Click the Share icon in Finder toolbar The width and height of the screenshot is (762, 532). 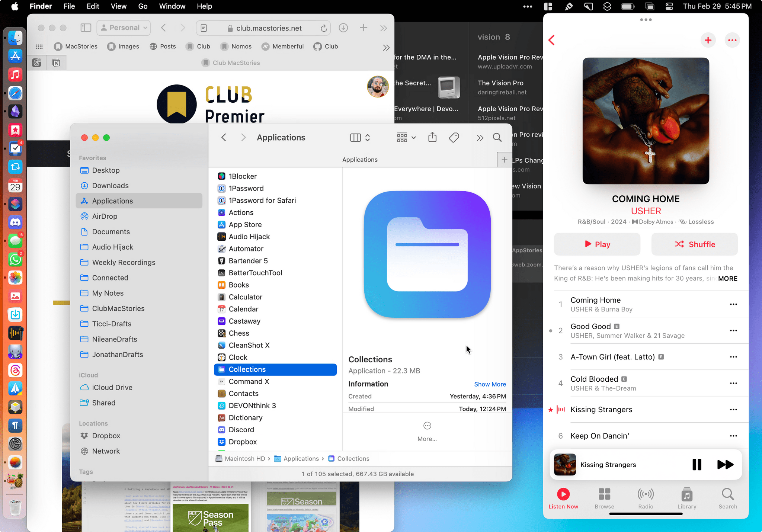[x=432, y=137]
